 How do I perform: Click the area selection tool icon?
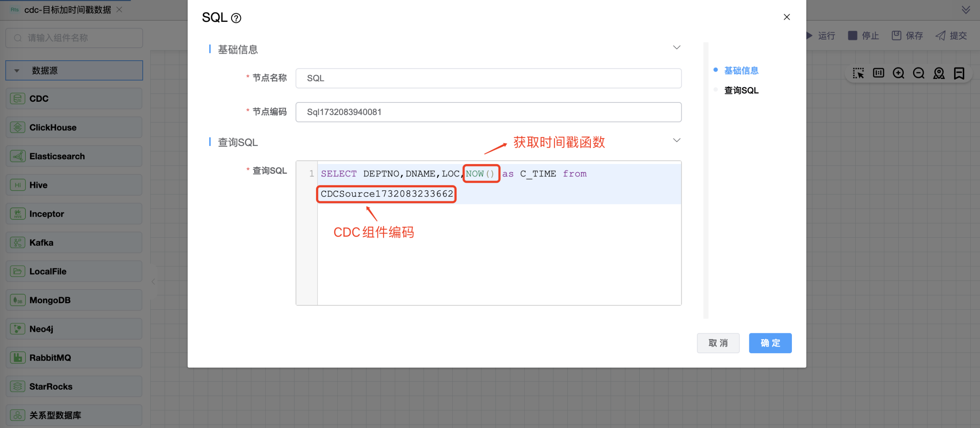858,73
